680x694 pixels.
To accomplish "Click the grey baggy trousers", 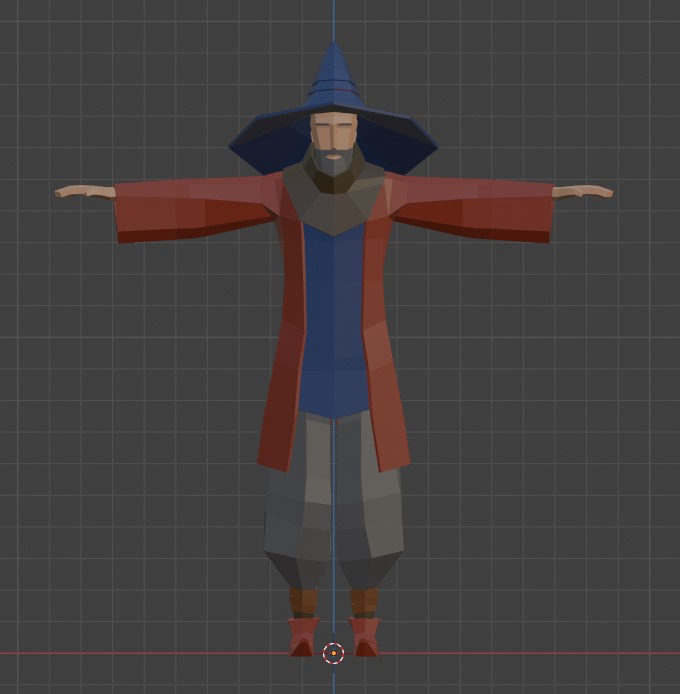I will point(334,500).
